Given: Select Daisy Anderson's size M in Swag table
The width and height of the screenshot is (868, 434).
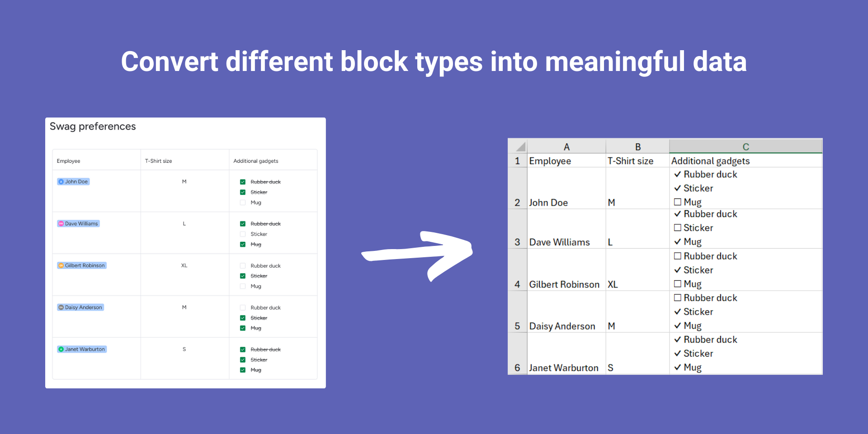Looking at the screenshot, I should click(184, 307).
